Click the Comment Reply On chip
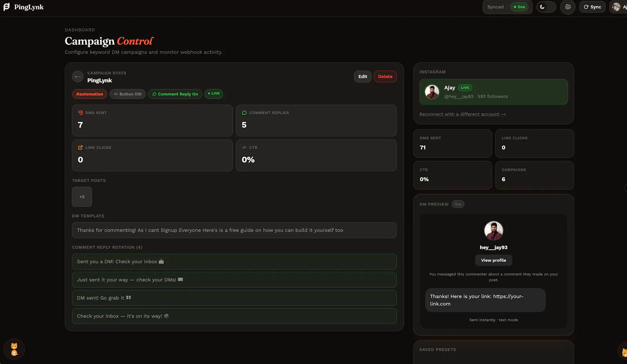The image size is (627, 364). pos(175,94)
